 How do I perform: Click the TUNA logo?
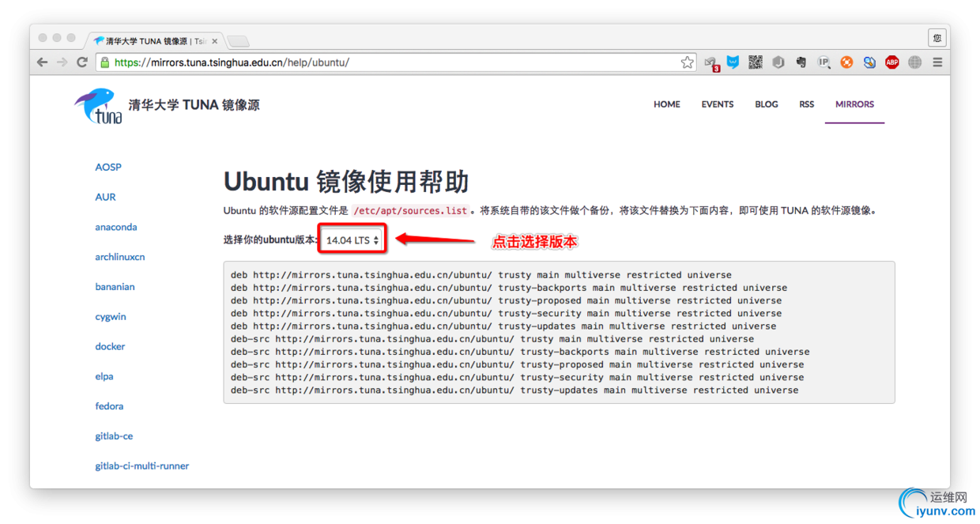tap(100, 106)
